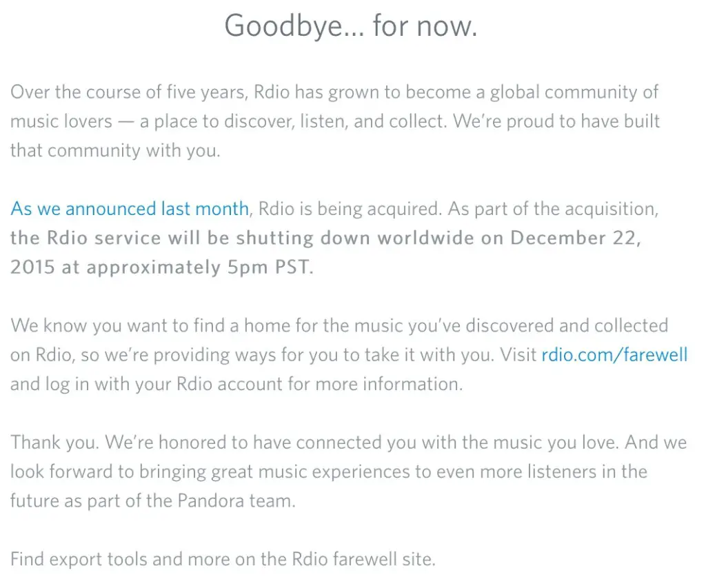Viewport: 706px width, 588px height.
Task: Click the 'Find export tools' closing line
Action: (223, 559)
